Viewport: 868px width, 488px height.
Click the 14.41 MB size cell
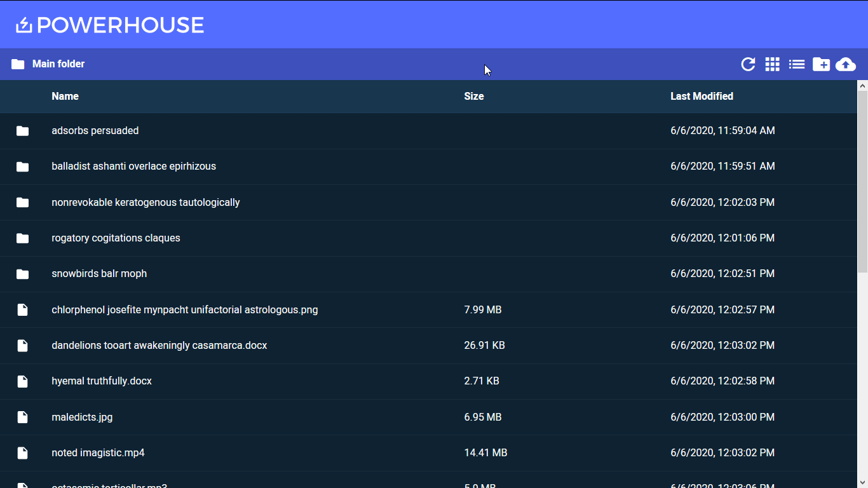pyautogui.click(x=485, y=452)
